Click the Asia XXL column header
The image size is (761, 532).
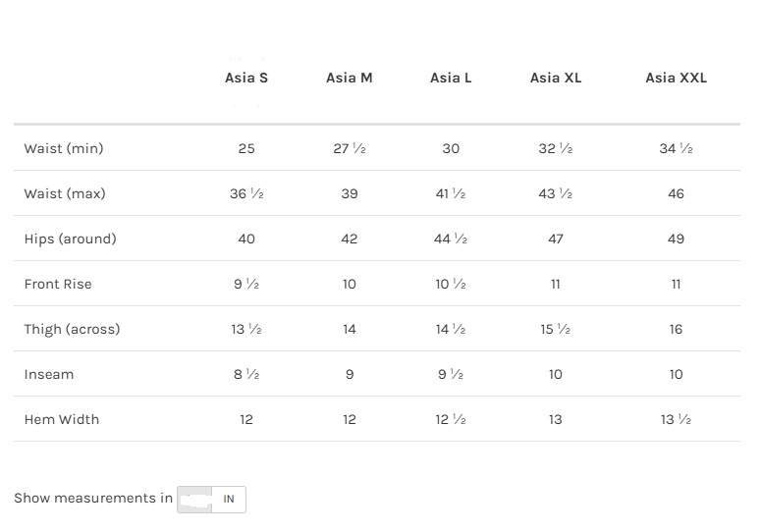point(676,78)
